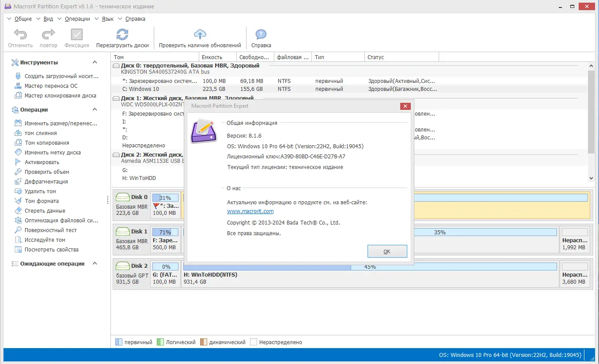Run the Проверить объем operation
This screenshot has height=364, width=599.
42,172
